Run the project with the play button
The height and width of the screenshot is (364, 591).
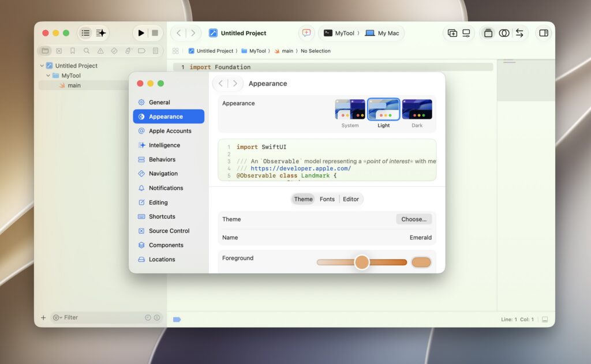click(141, 33)
